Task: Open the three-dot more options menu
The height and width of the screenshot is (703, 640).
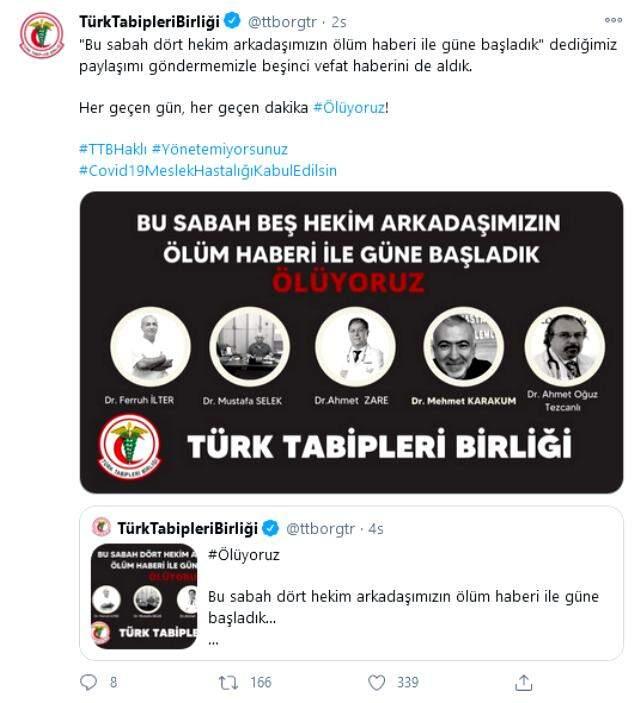Action: (x=613, y=20)
